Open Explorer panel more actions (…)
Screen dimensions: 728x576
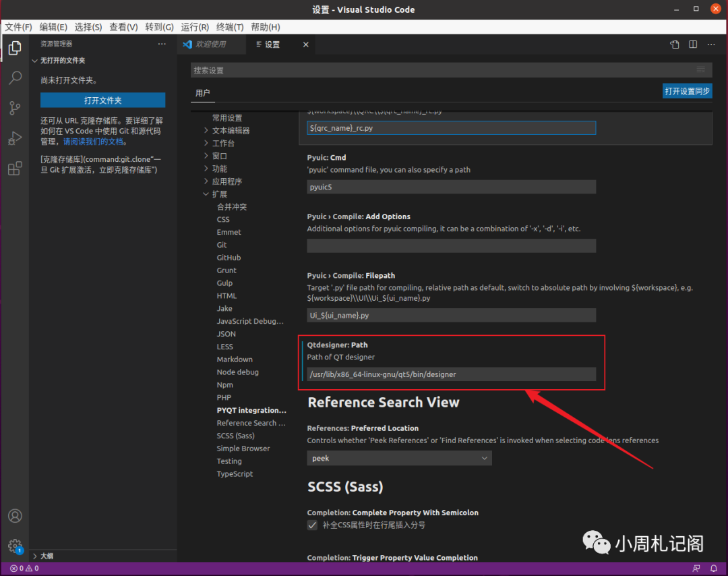coord(162,44)
